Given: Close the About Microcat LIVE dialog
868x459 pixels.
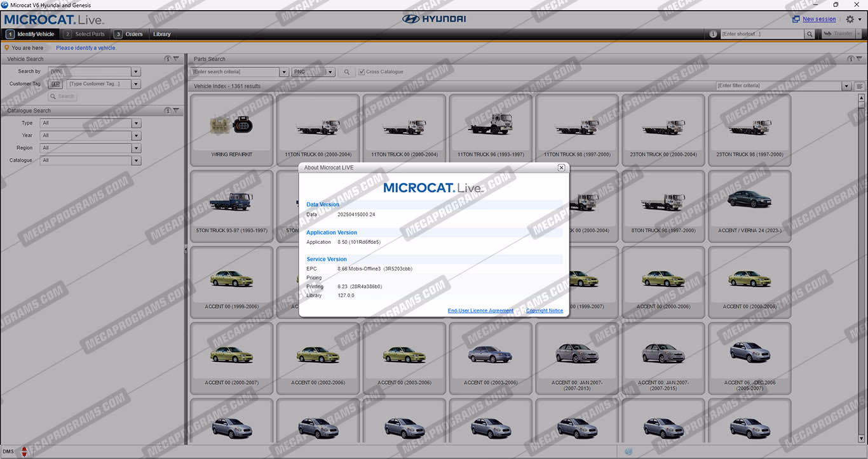Looking at the screenshot, I should [x=561, y=168].
